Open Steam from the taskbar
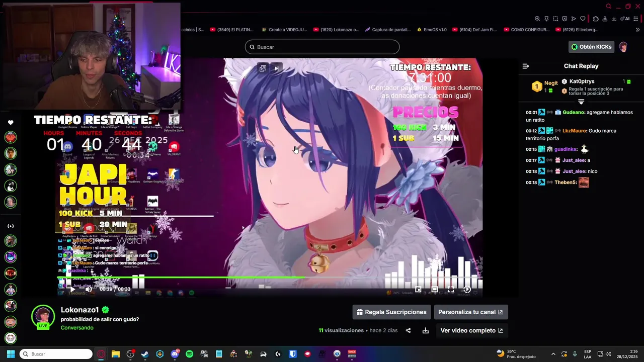The height and width of the screenshot is (362, 644). 145,354
